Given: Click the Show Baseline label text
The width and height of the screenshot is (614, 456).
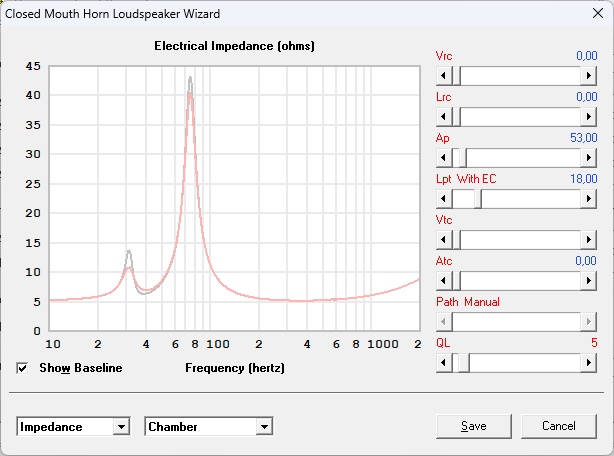Looking at the screenshot, I should point(81,368).
